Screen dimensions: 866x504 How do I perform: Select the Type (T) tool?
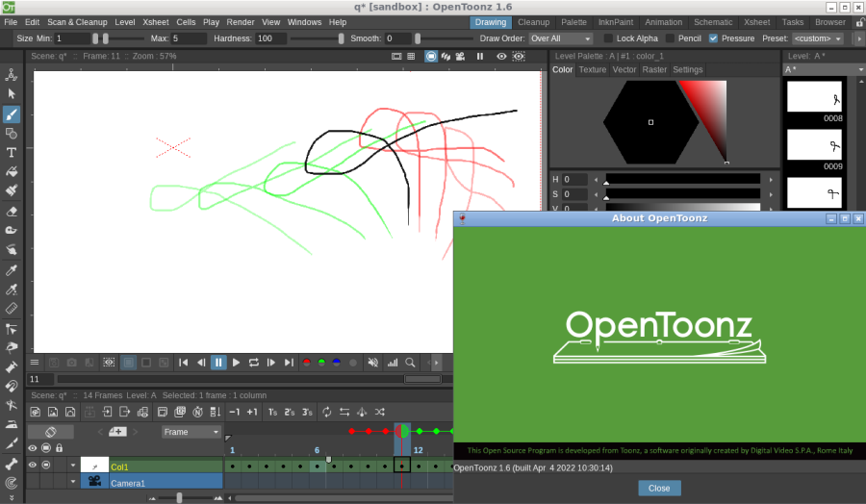click(11, 152)
